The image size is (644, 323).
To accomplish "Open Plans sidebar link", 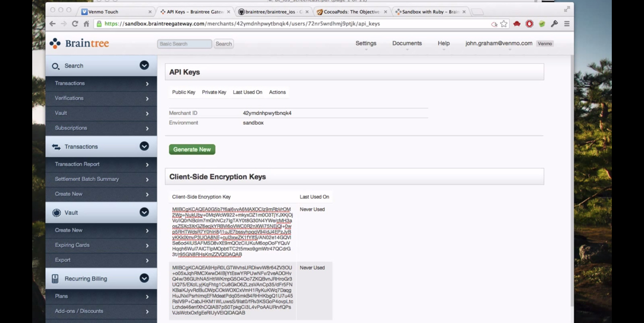I will tap(101, 297).
